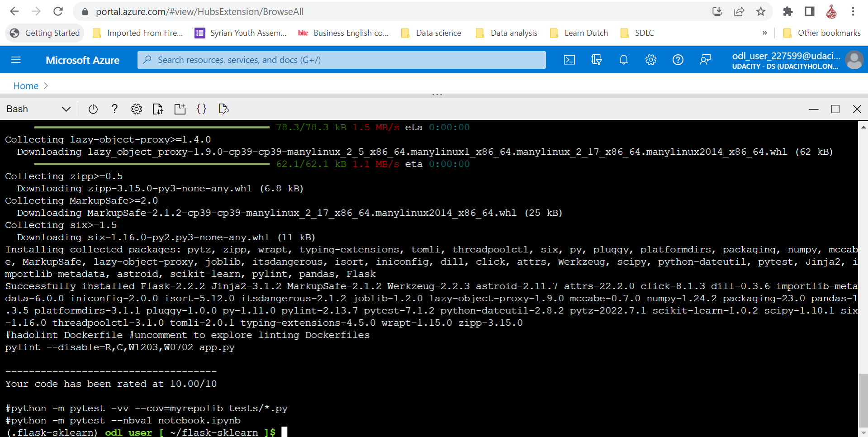This screenshot has width=868, height=437.
Task: Open Azure notifications bell
Action: (x=624, y=60)
